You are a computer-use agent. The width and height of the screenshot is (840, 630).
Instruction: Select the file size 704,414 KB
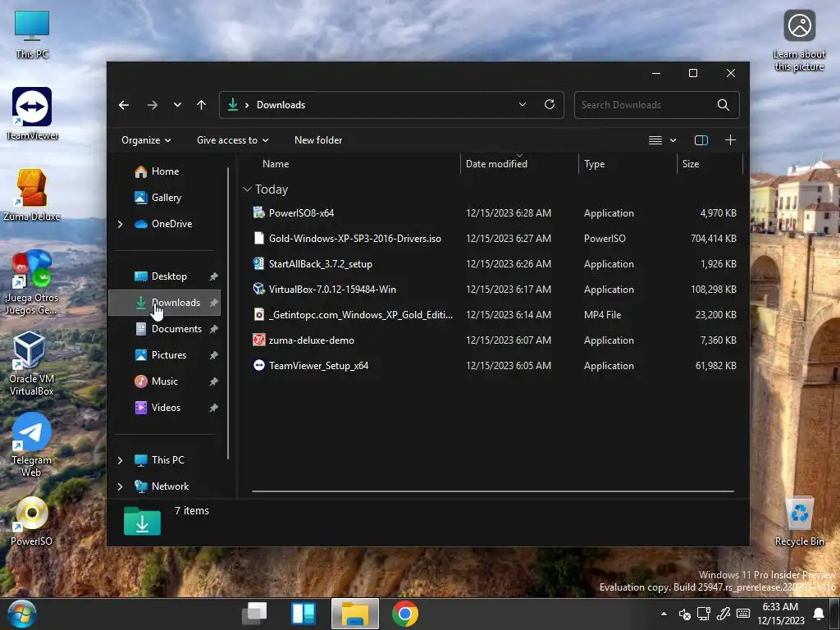pos(713,239)
